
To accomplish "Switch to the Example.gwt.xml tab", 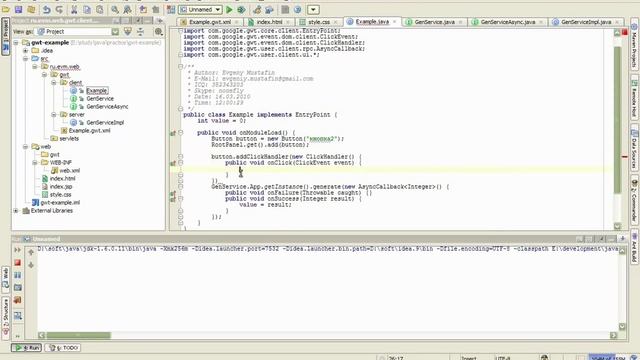I will 209,22.
